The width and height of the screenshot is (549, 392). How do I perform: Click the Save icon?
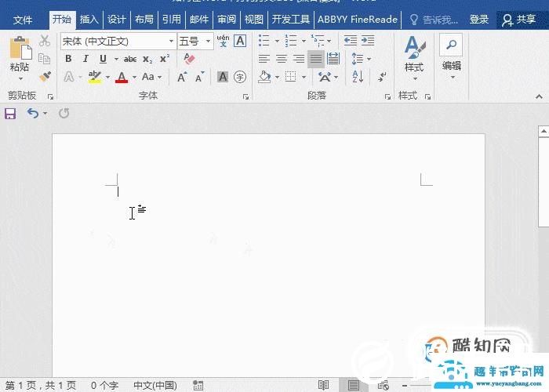tap(10, 114)
